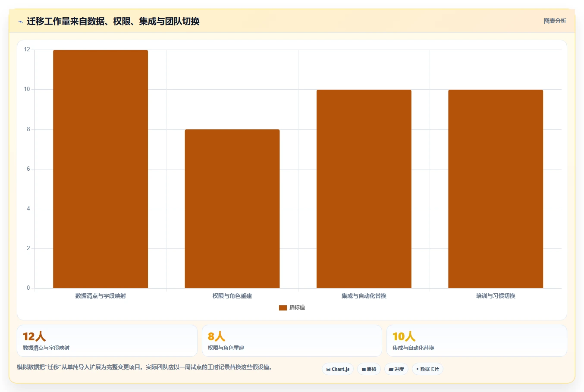Open the 8人 权限与角色重建 stat card
Screen dimensions: 584x392
coord(292,341)
